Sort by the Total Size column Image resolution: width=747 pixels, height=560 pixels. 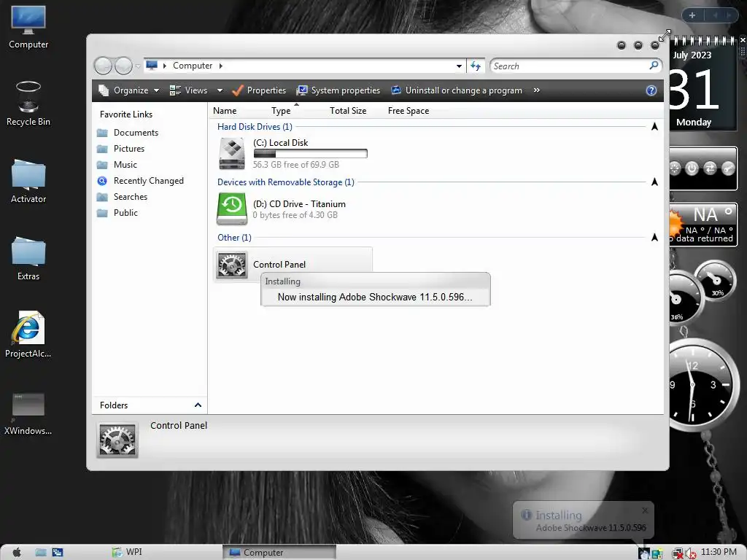click(348, 111)
